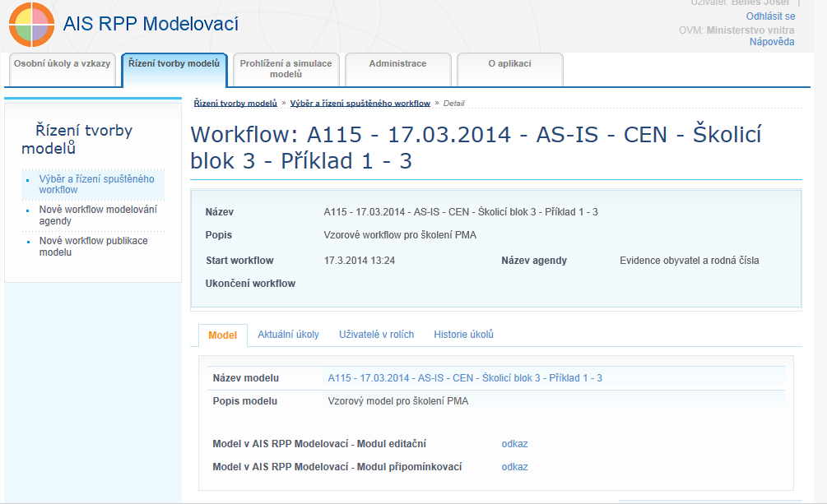Image resolution: width=827 pixels, height=504 pixels.
Task: Click description Vzorové workflow pro školení PMA
Action: click(x=400, y=235)
